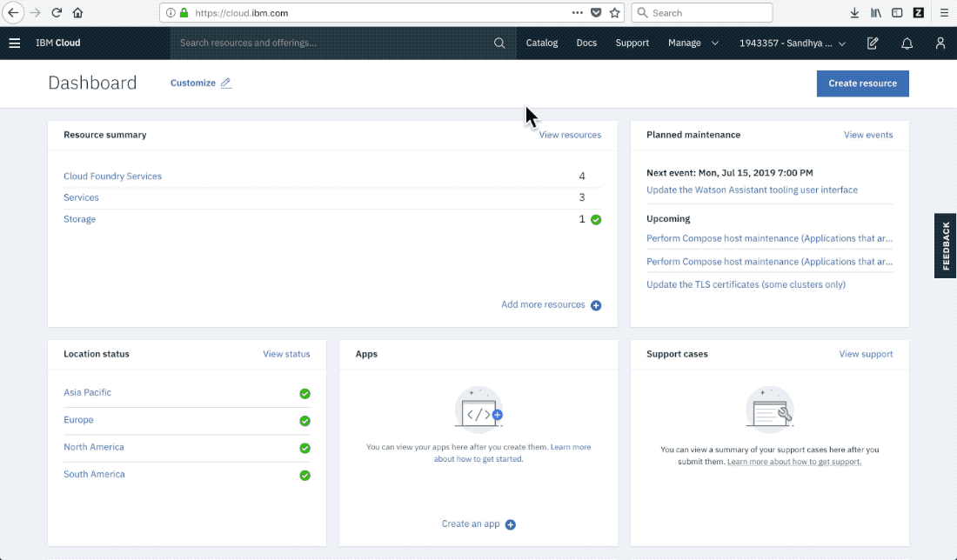Click the magnifier icon in IBM Cloud search

click(x=499, y=43)
